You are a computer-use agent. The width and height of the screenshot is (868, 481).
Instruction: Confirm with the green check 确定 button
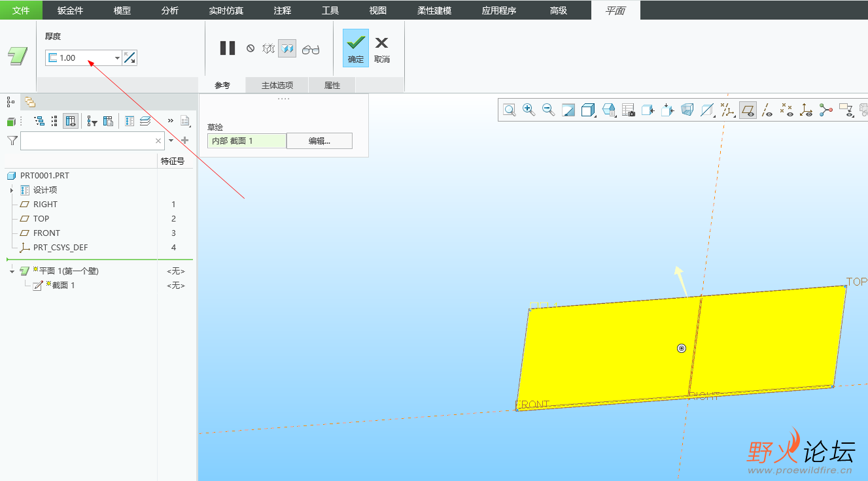(x=356, y=48)
